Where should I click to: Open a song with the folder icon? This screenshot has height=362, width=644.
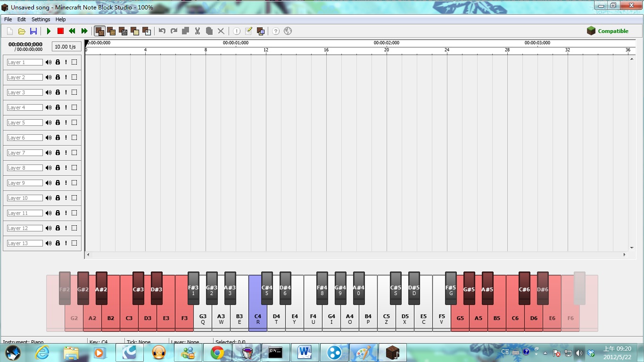(22, 31)
